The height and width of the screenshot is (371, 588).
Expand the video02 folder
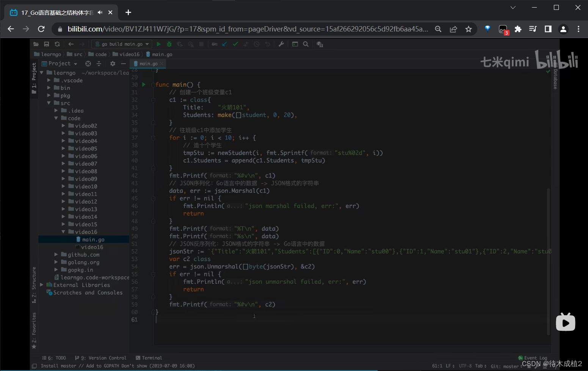pos(63,126)
